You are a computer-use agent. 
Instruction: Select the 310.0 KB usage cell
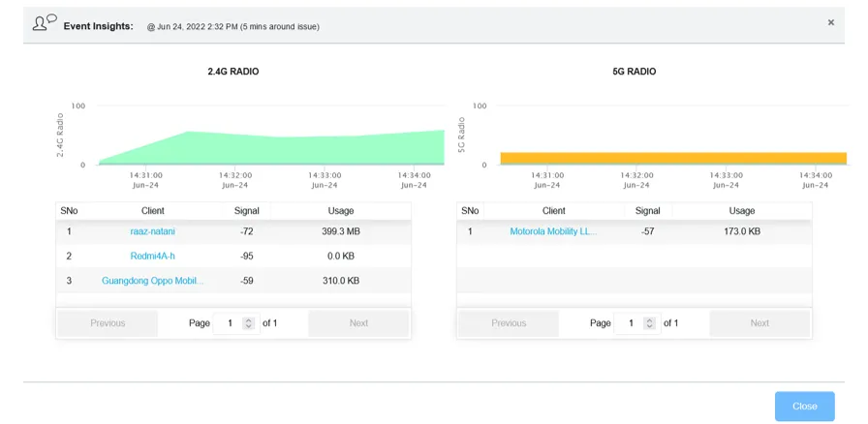click(x=341, y=281)
